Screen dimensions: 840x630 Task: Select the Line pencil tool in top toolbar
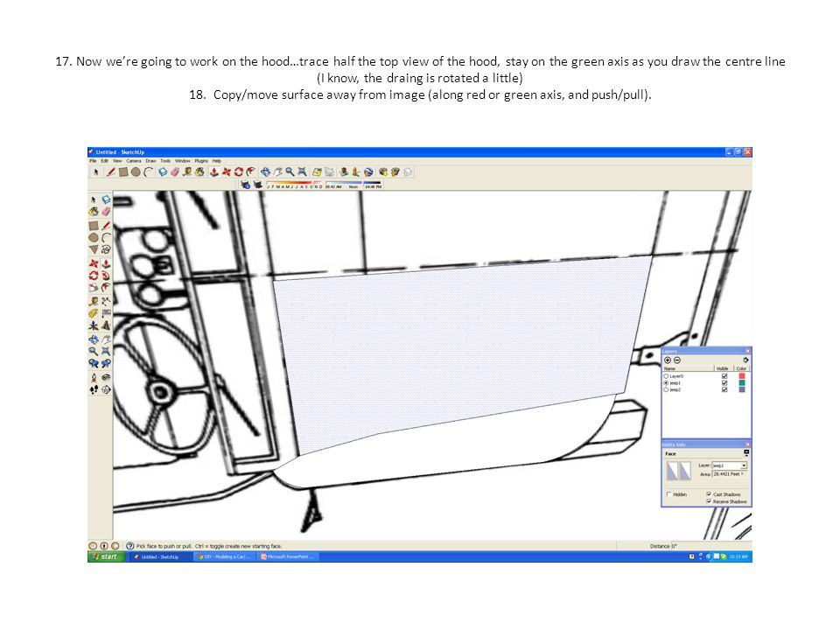point(111,172)
